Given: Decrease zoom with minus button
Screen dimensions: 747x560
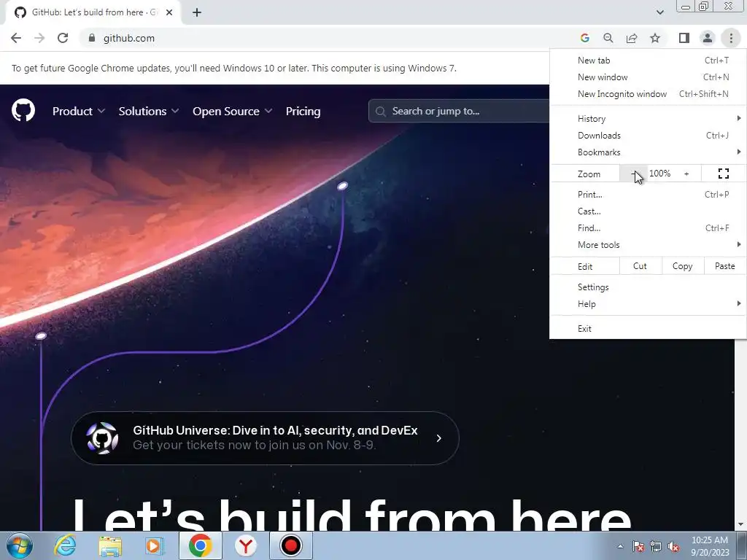Looking at the screenshot, I should click(633, 174).
